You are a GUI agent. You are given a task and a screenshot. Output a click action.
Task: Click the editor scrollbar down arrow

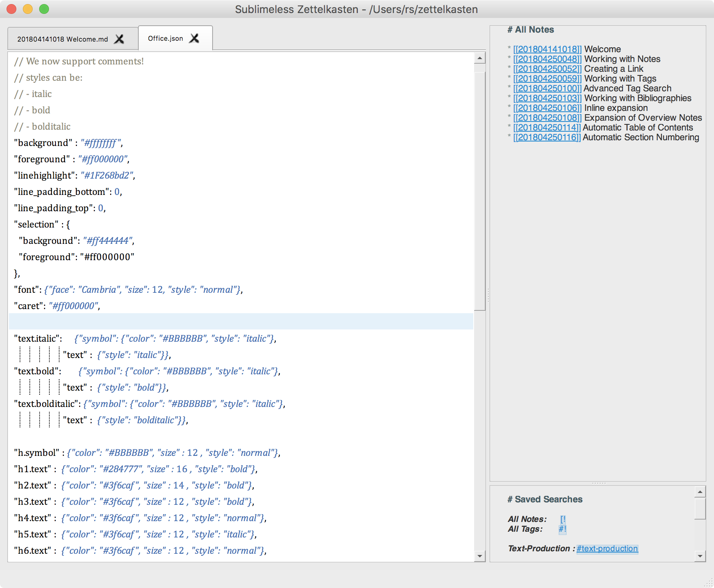click(480, 556)
